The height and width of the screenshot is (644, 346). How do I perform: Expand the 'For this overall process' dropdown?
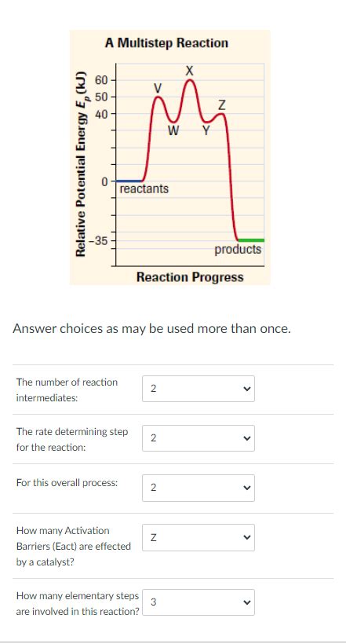198,488
